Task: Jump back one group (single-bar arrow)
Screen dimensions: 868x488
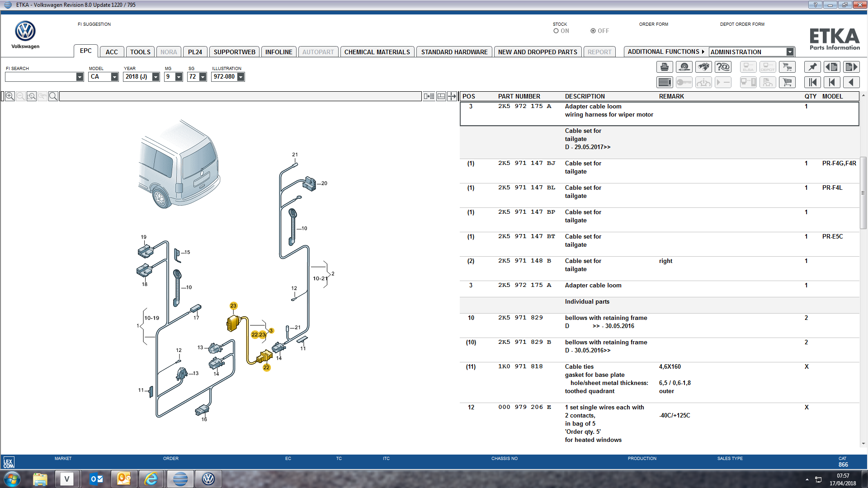Action: [832, 82]
